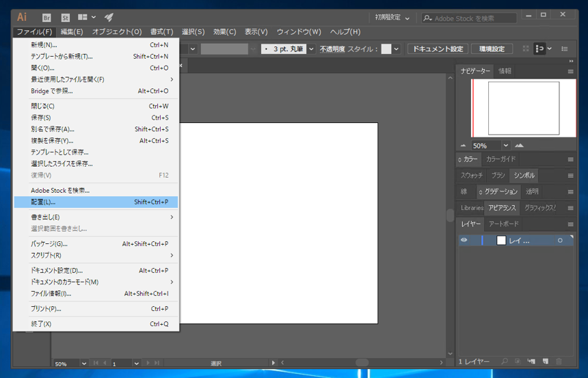The width and height of the screenshot is (588, 378).
Task: Go to first artboard navigation arrow
Action: coord(96,363)
